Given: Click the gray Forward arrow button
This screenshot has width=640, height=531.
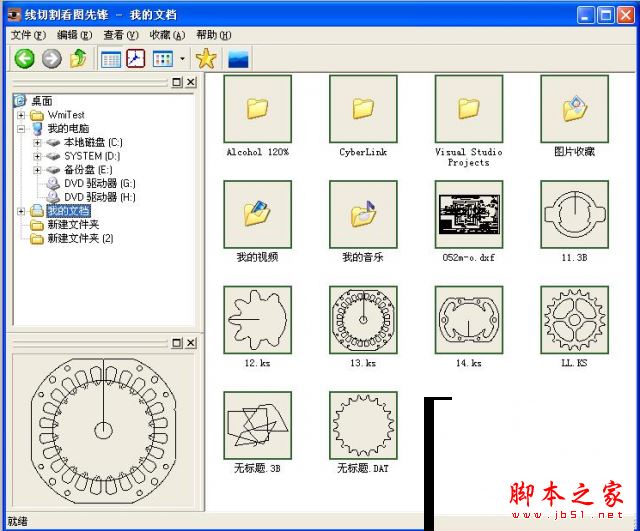Looking at the screenshot, I should pos(52,58).
